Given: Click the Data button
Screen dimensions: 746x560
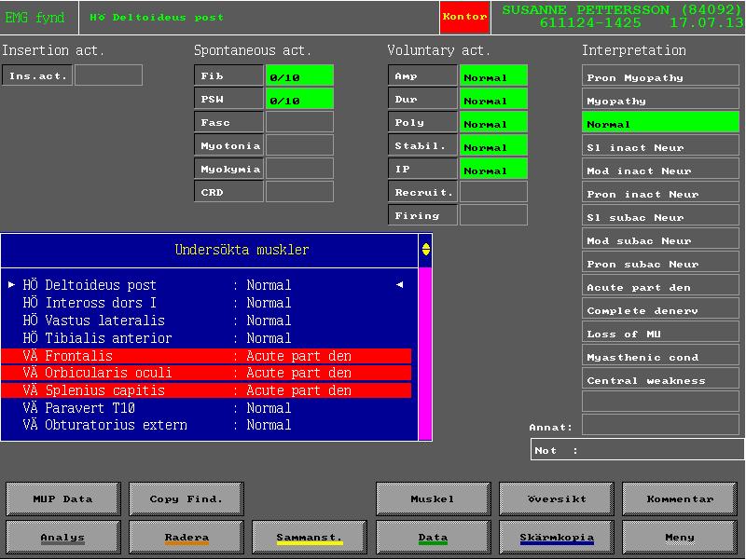Looking at the screenshot, I should 433,538.
